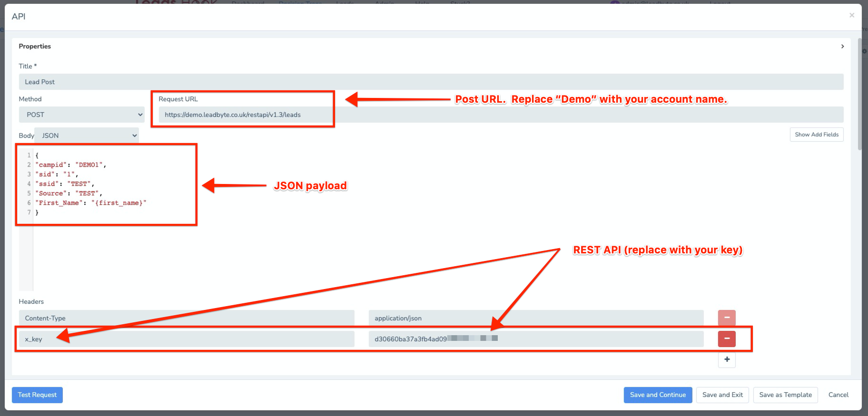Click Save and Continue
Image resolution: width=868 pixels, height=416 pixels.
(658, 395)
